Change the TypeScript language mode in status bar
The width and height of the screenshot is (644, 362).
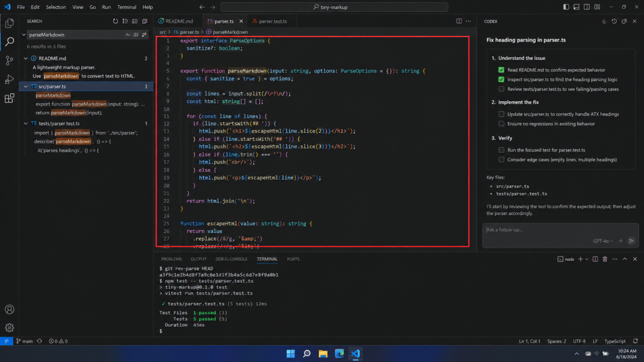tap(615, 341)
